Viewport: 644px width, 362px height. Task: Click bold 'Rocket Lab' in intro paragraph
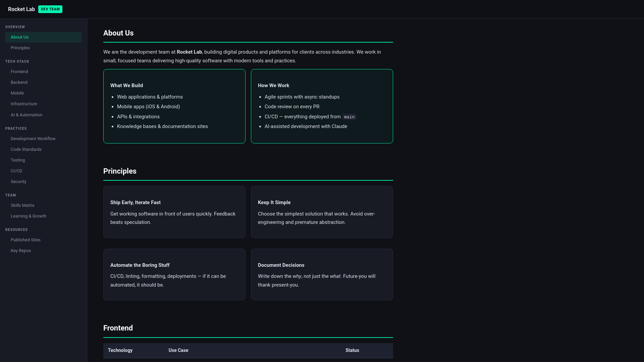click(x=189, y=52)
